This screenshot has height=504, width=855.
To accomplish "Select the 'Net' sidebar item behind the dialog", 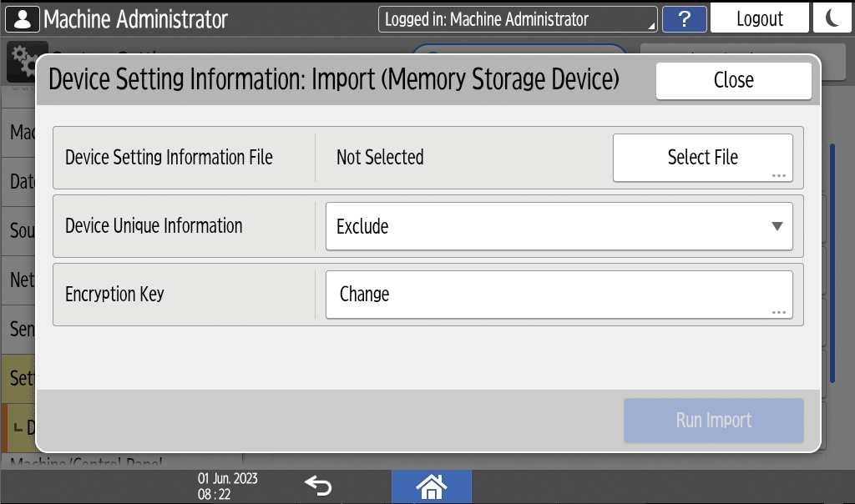I will [x=21, y=280].
